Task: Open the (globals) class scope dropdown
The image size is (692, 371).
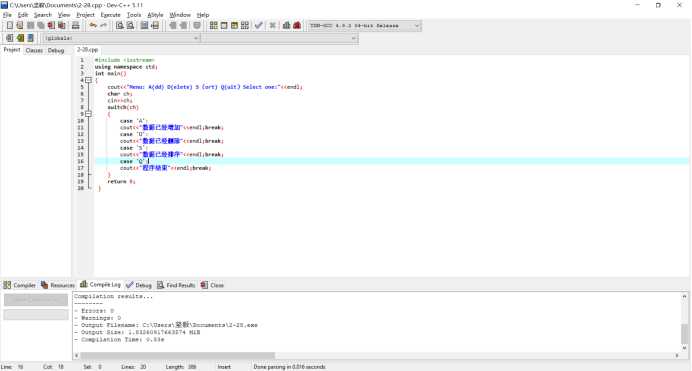Action: (x=121, y=38)
